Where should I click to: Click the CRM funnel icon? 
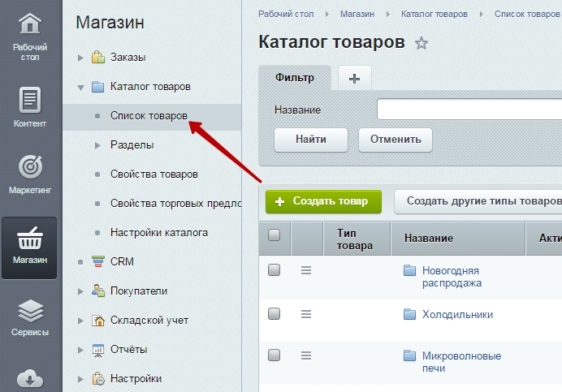(97, 261)
